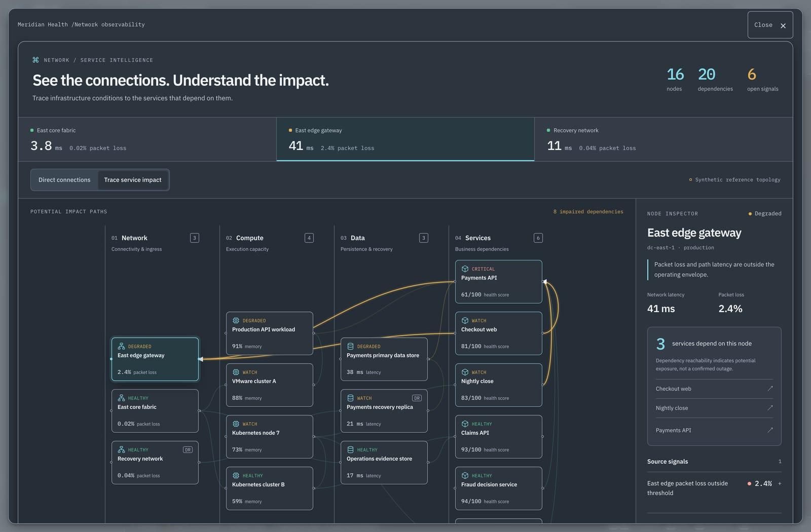The image size is (811, 532).
Task: Click the Payments primary data store database icon
Action: click(x=350, y=347)
